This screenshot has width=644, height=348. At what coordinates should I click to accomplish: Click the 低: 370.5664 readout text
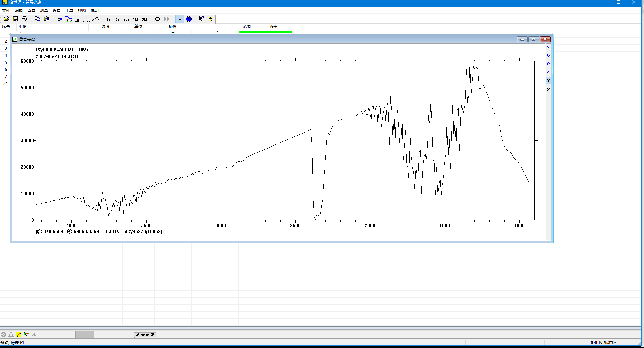pyautogui.click(x=50, y=231)
